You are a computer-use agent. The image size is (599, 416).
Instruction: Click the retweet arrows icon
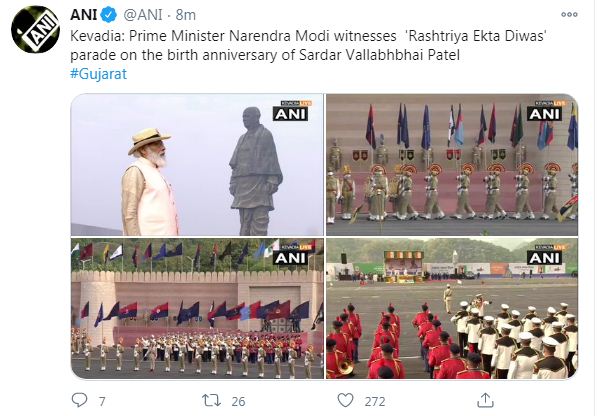click(x=211, y=400)
